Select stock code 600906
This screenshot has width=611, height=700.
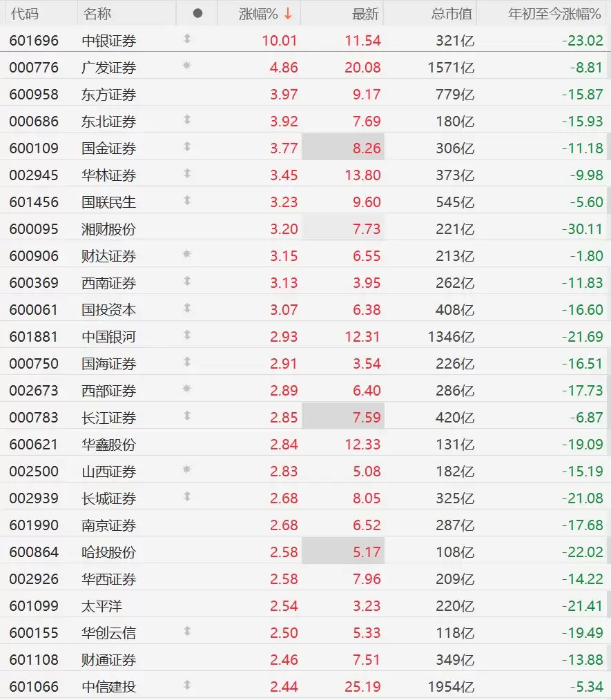pos(34,256)
